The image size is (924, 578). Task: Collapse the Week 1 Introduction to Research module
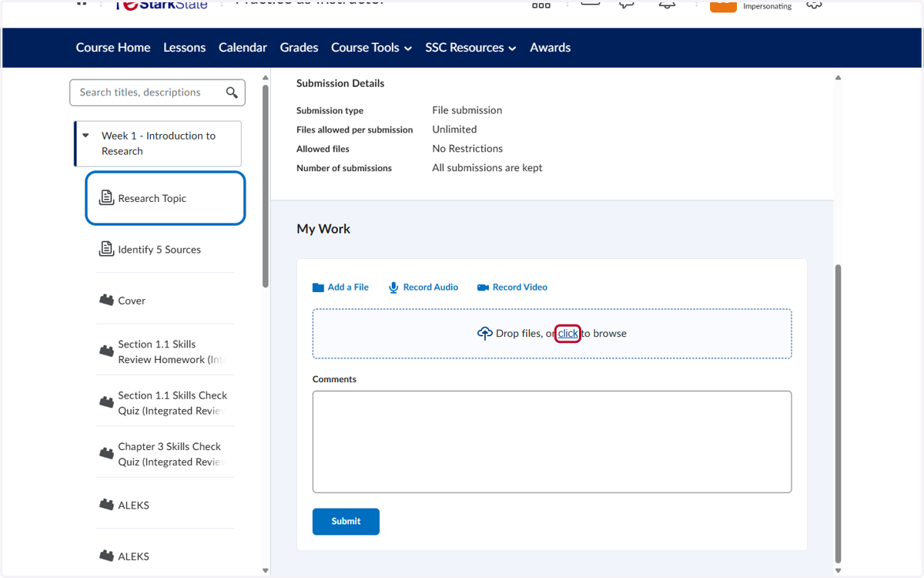point(85,136)
